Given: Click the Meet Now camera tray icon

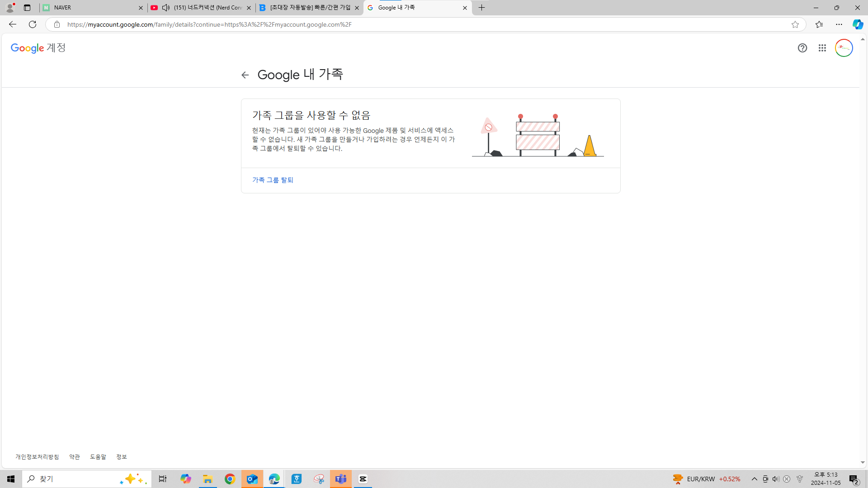Looking at the screenshot, I should [765, 479].
